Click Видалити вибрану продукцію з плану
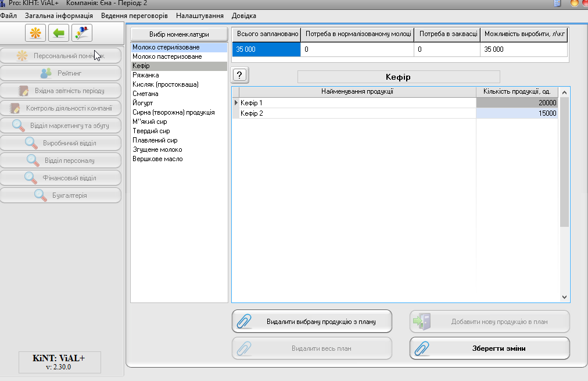The width and height of the screenshot is (588, 381). (x=312, y=321)
